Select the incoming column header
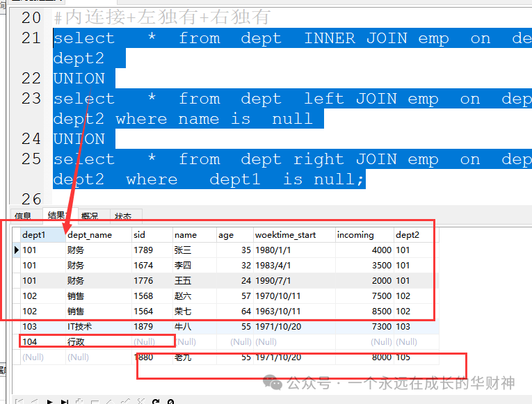Viewport: 532px width, 404px height. (x=364, y=235)
